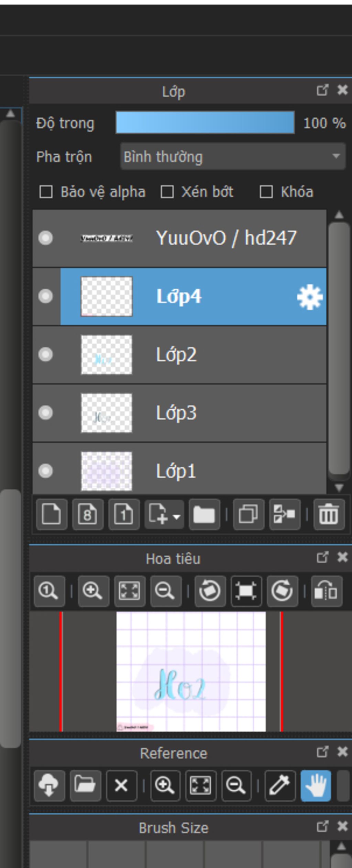
Task: Duplicate the selected layer
Action: click(x=248, y=514)
